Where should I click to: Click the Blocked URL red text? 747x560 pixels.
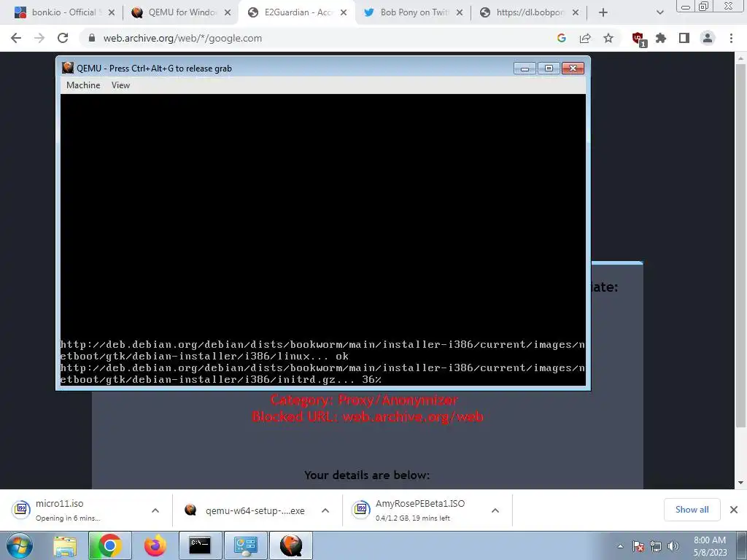tap(368, 416)
